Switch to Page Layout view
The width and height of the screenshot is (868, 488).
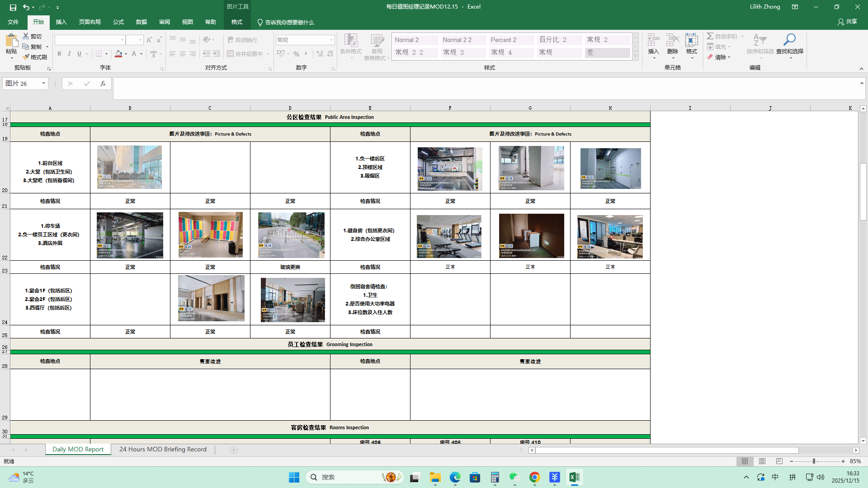point(762,461)
